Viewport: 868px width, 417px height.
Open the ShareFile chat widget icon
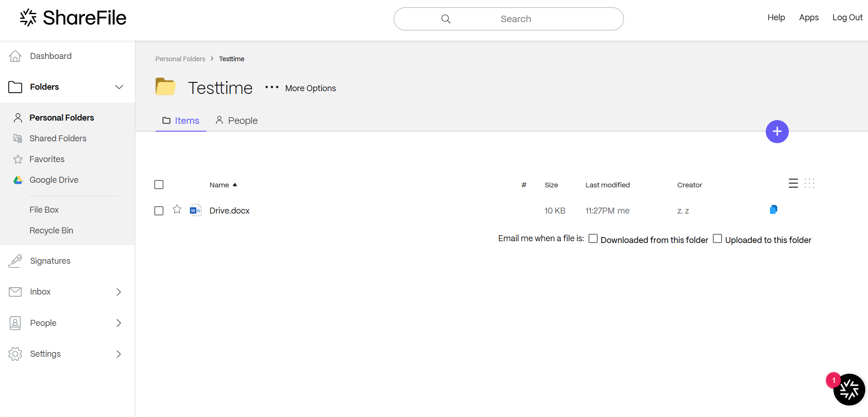[849, 389]
